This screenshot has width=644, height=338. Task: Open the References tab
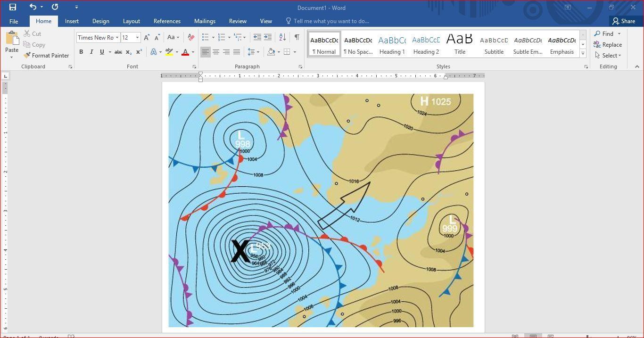(167, 21)
